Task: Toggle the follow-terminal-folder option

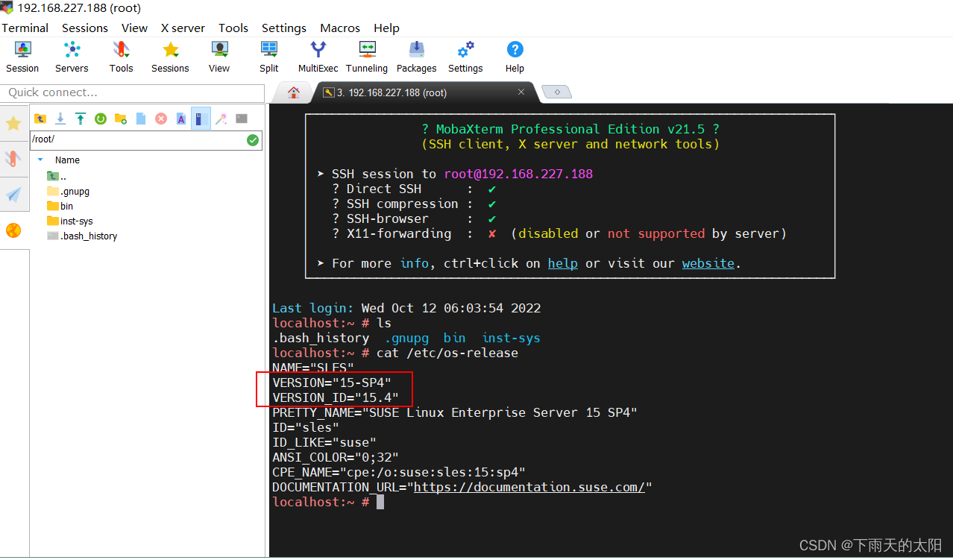Action: pos(200,118)
